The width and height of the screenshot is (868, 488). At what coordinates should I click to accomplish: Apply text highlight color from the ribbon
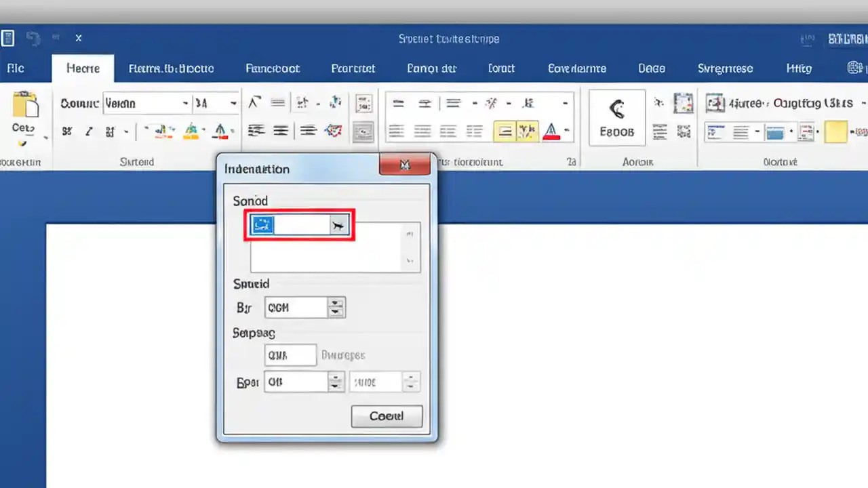click(x=191, y=131)
